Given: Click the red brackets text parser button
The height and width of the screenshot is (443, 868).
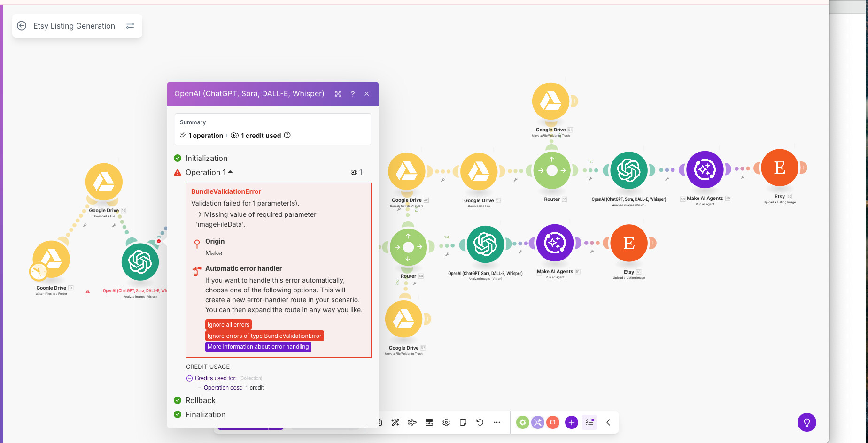Looking at the screenshot, I should [x=553, y=422].
